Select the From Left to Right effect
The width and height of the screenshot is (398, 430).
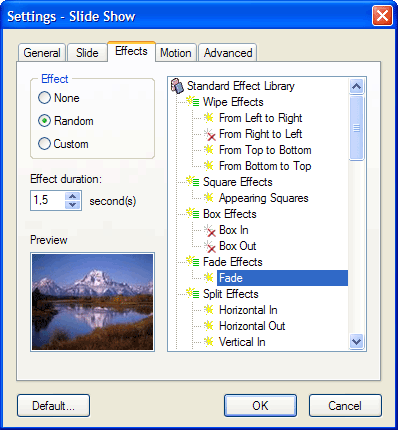pos(260,118)
